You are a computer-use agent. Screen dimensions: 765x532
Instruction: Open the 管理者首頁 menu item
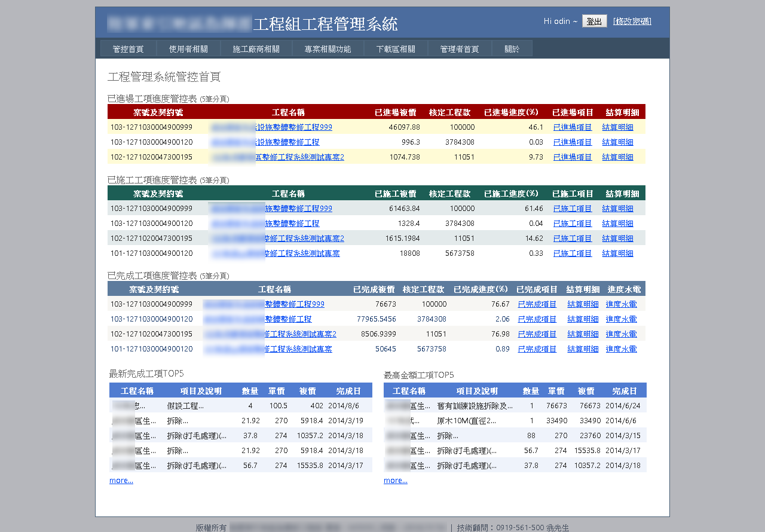(x=460, y=49)
